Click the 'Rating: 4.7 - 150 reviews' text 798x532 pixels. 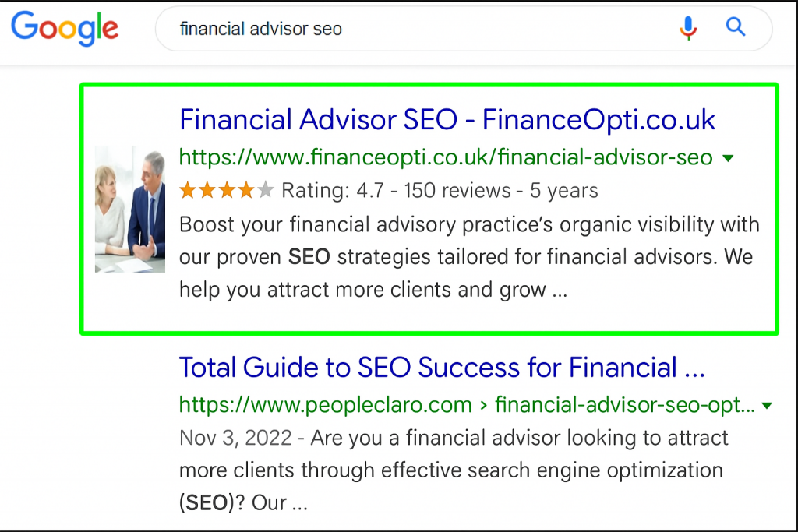click(x=396, y=190)
